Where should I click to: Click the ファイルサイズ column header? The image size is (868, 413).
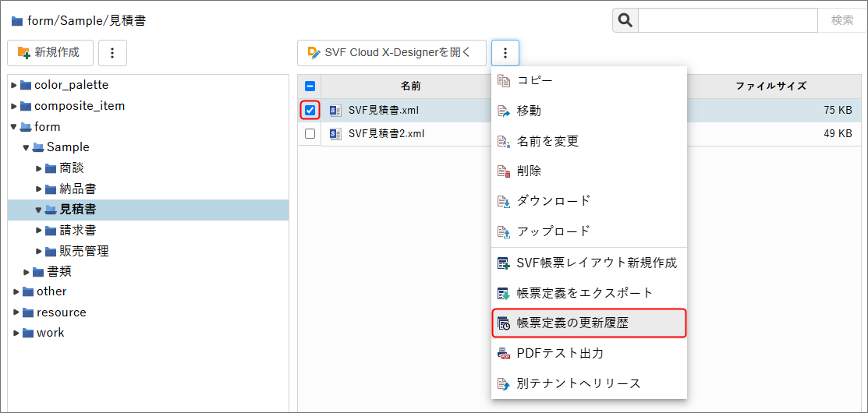[771, 86]
